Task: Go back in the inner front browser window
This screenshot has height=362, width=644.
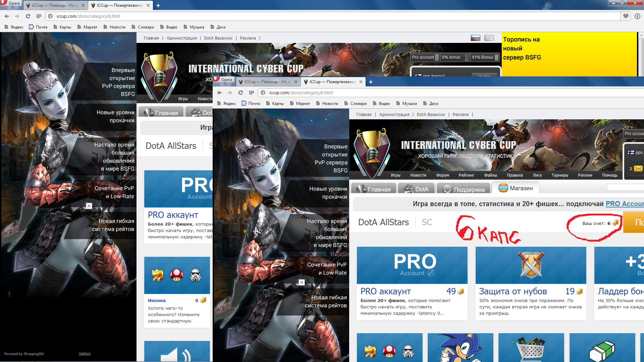Action: [x=219, y=93]
